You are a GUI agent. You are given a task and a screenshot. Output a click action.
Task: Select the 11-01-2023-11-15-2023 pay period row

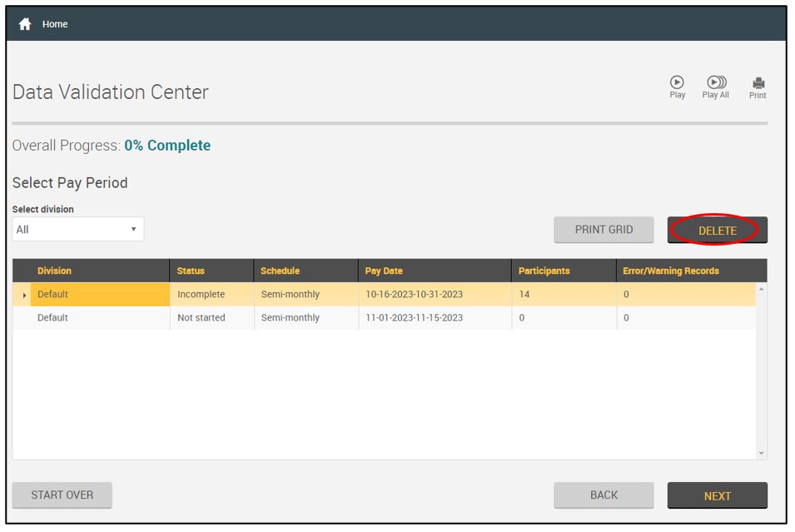pos(414,318)
